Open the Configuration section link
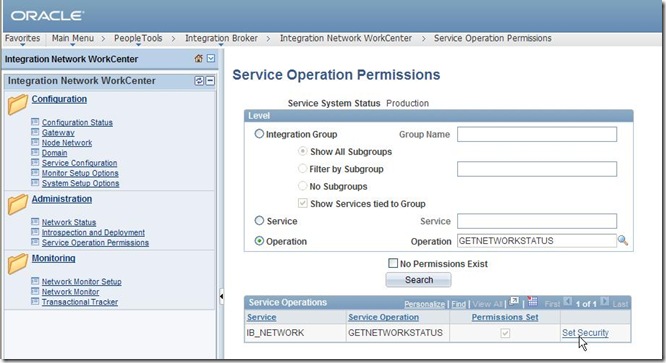This screenshot has width=666, height=363. [x=59, y=99]
